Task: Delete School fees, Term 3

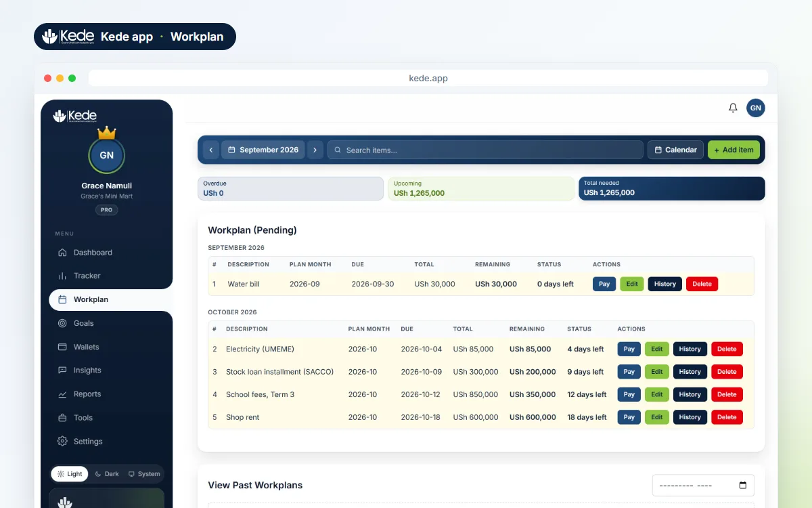Action: pyautogui.click(x=727, y=394)
